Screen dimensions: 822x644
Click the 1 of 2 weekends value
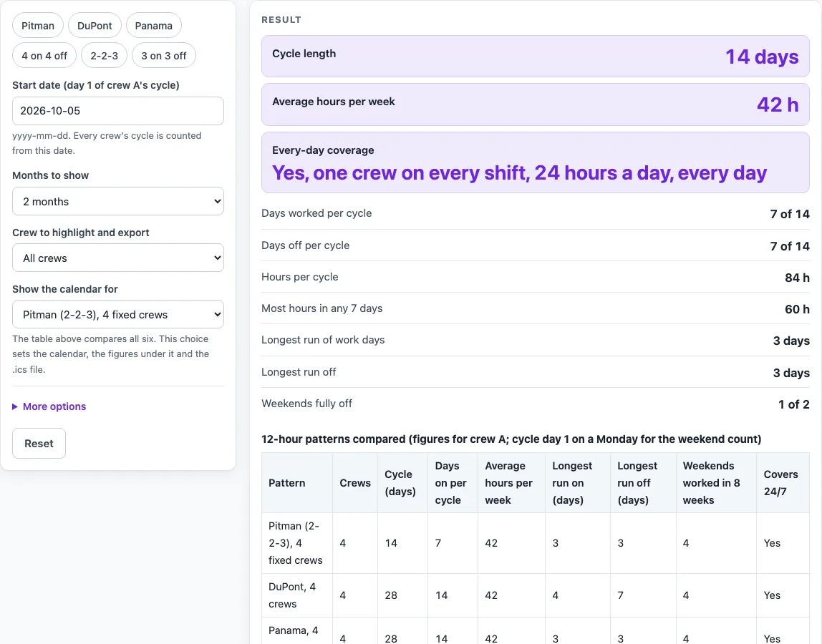click(x=793, y=404)
